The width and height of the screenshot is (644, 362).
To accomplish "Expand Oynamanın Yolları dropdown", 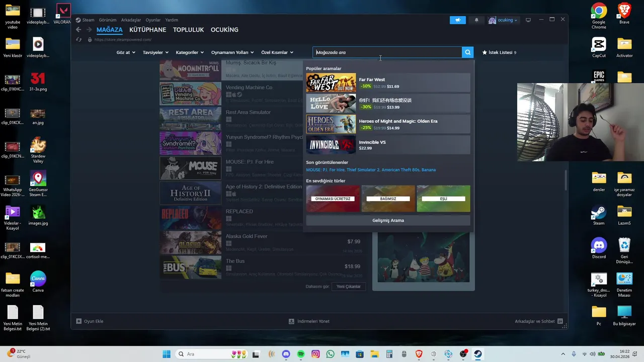I will pyautogui.click(x=232, y=52).
